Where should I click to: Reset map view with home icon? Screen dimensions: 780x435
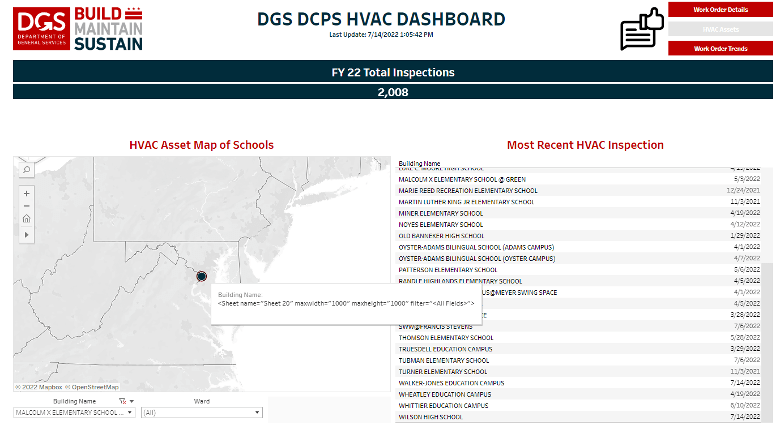[26, 219]
